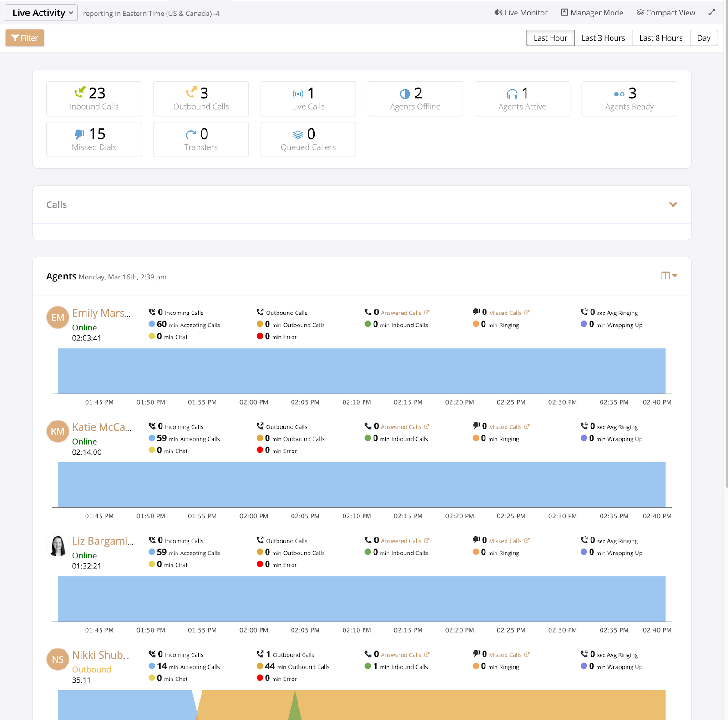Click Katie McCa KM avatar
The image size is (728, 720).
[58, 431]
